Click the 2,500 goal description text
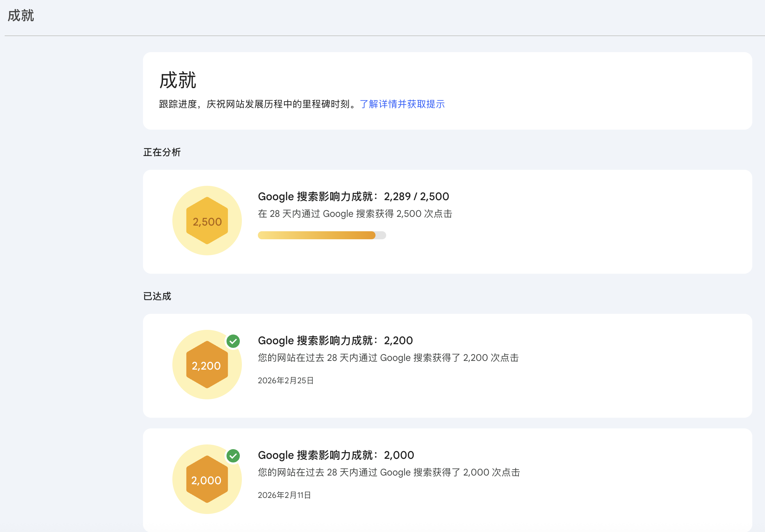Image resolution: width=765 pixels, height=532 pixels. coord(355,214)
